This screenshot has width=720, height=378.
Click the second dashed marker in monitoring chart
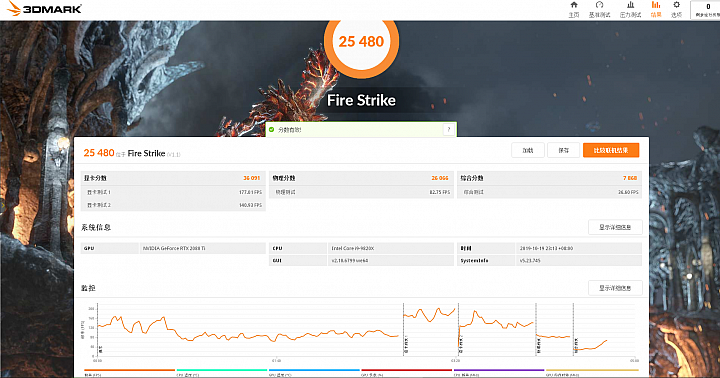(x=459, y=329)
